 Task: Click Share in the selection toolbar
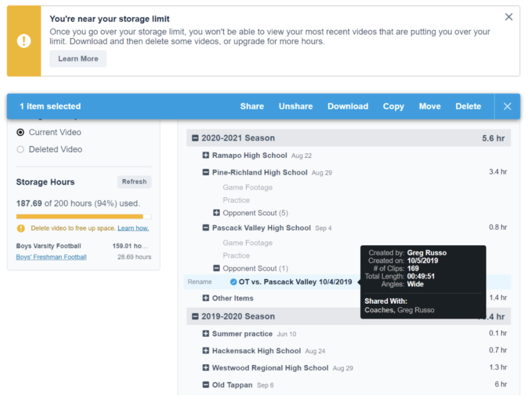[x=252, y=106]
